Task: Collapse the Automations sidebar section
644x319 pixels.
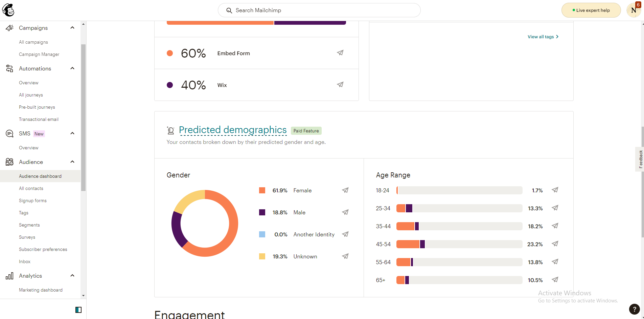Action: pyautogui.click(x=72, y=68)
